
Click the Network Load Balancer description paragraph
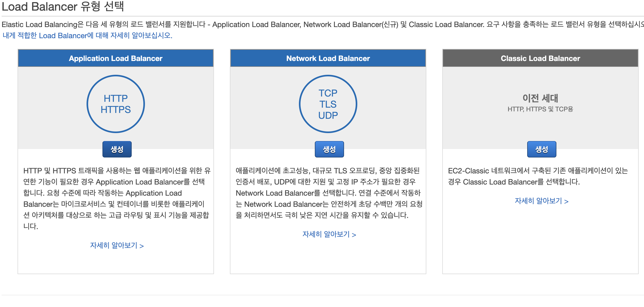[328, 193]
